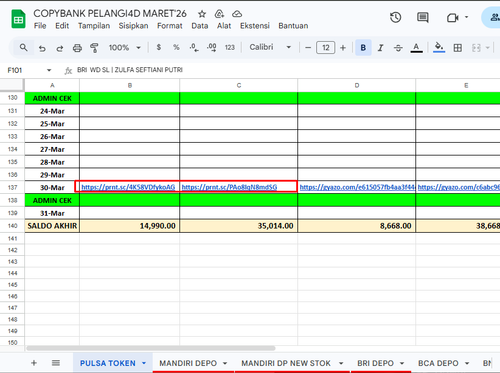Open the meeting options dropdown arrow
The height and width of the screenshot is (373, 500).
(466, 17)
